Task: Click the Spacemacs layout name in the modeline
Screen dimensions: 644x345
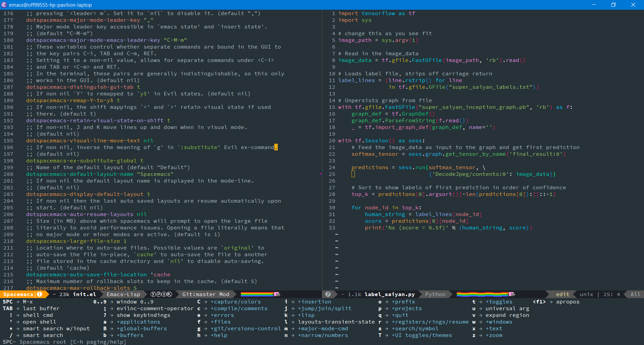Action: coord(18,294)
